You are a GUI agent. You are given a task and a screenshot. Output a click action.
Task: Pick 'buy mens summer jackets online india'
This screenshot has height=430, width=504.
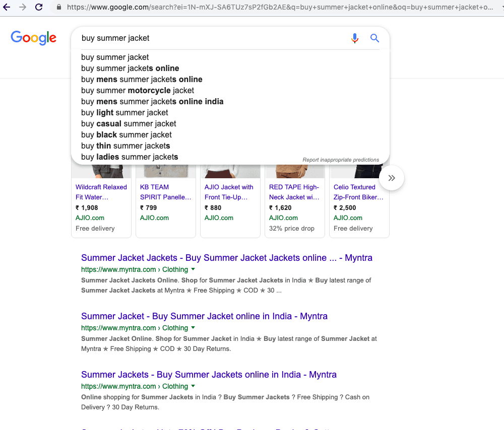152,102
